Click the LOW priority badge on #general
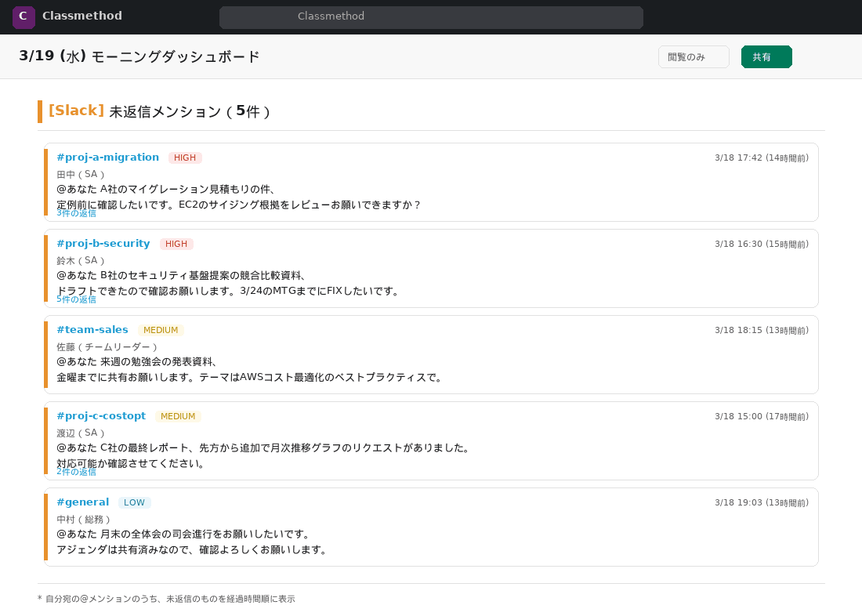The width and height of the screenshot is (862, 616). point(134,502)
